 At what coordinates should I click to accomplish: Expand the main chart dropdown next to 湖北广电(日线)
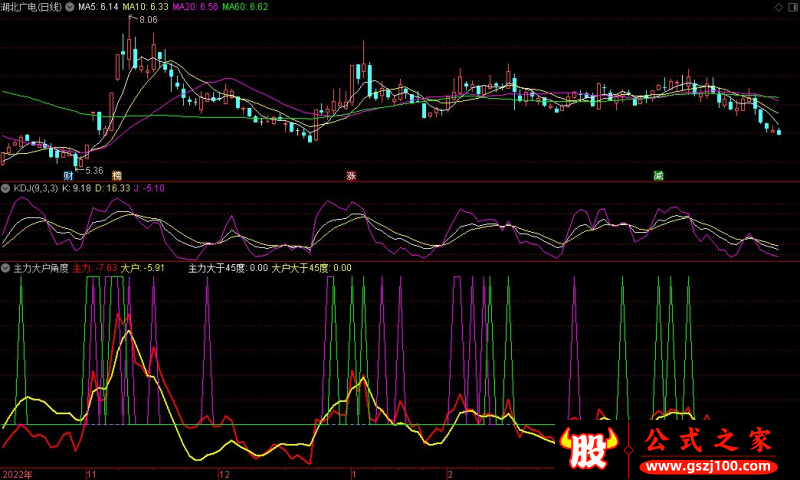(68, 7)
